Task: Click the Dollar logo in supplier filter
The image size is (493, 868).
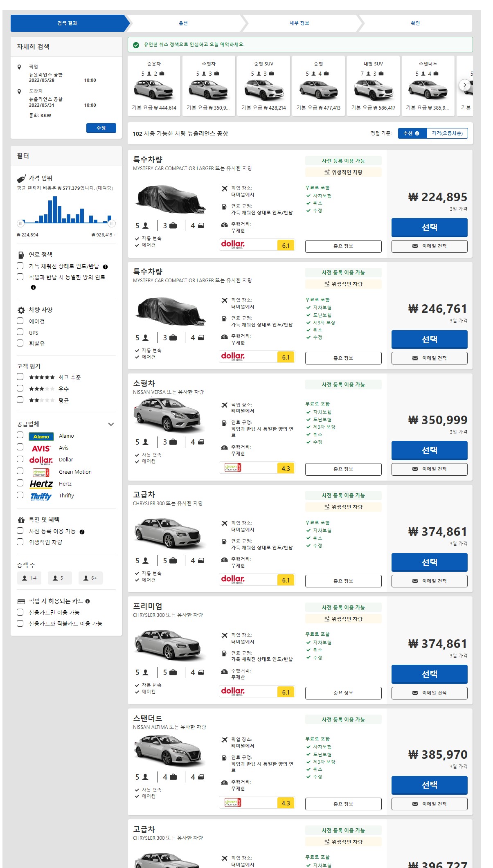Action: coord(41,460)
